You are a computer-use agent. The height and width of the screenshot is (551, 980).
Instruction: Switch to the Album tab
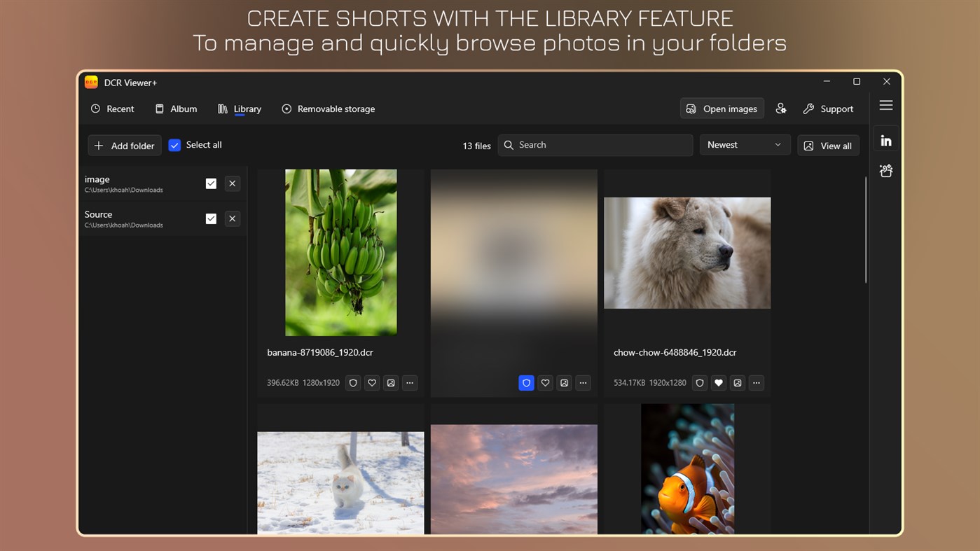[176, 109]
